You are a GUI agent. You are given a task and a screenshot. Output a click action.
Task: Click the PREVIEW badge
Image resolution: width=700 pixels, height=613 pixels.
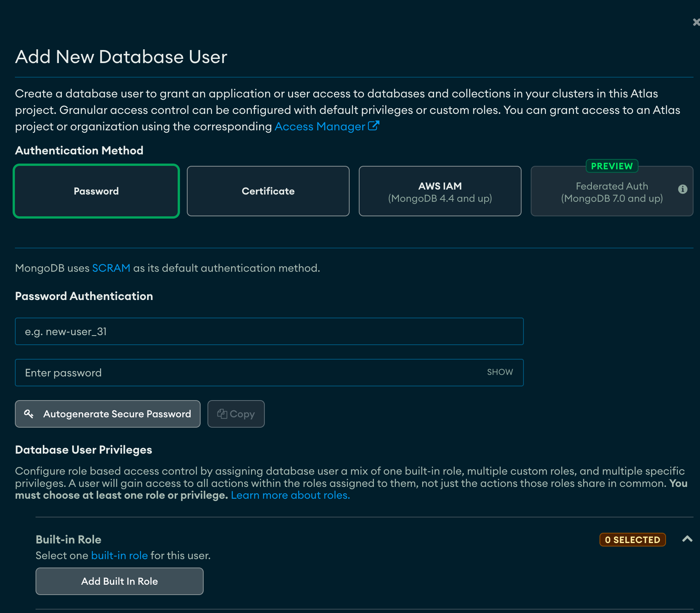pyautogui.click(x=612, y=166)
